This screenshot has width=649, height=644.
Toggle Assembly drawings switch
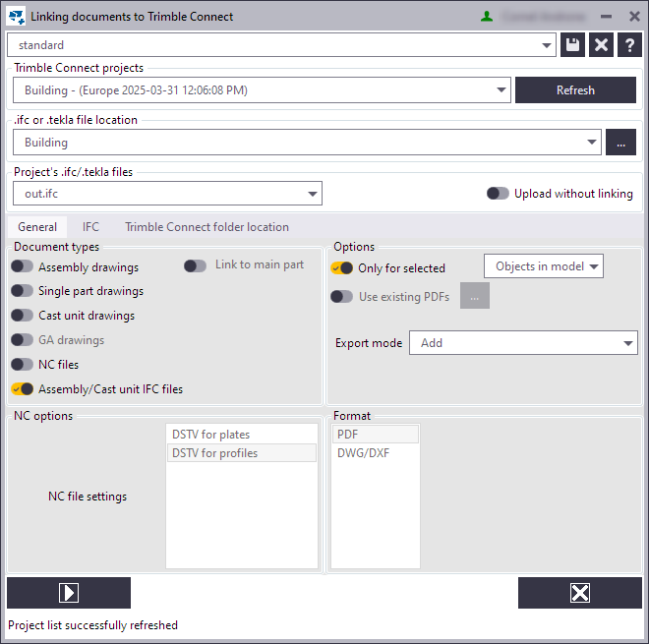[22, 266]
